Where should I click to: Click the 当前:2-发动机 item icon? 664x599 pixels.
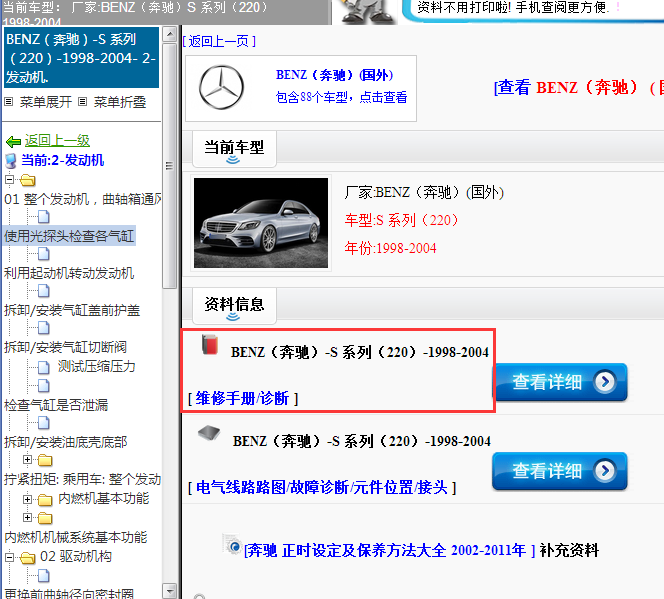tap(11, 161)
